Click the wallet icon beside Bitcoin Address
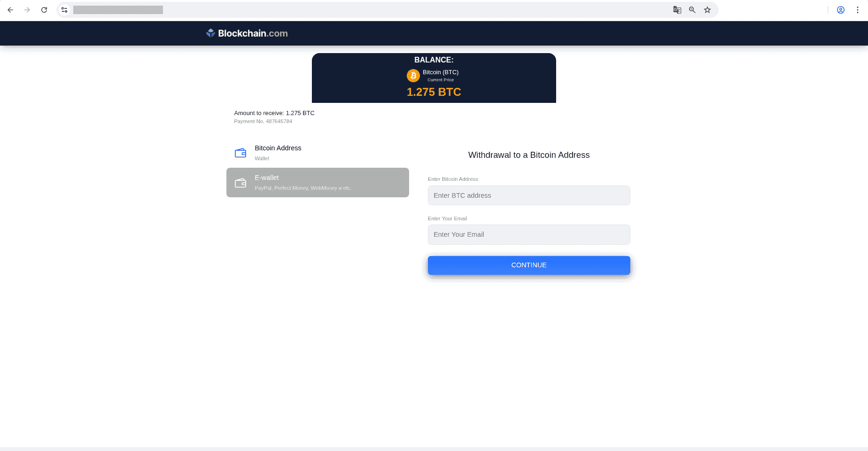 point(240,153)
